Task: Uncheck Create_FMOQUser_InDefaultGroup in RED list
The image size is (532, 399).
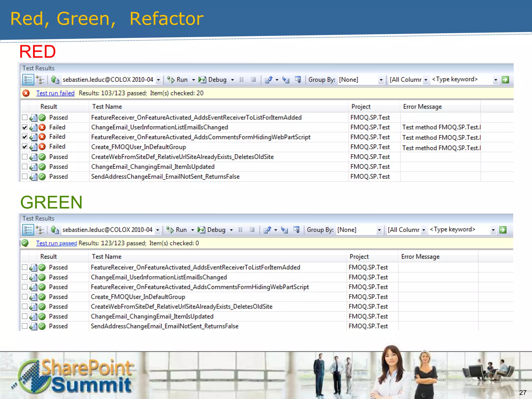Action: [x=25, y=147]
